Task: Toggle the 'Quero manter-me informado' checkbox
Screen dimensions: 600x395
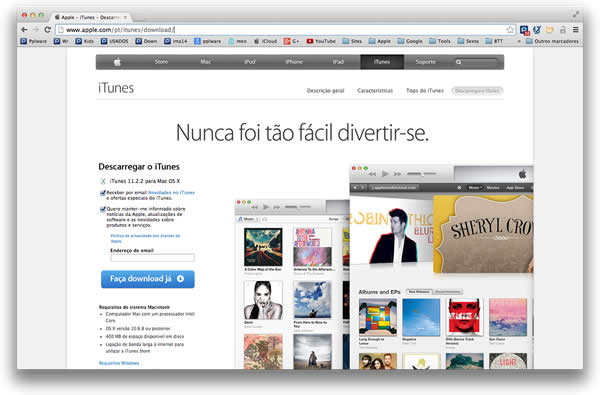Action: pyautogui.click(x=103, y=209)
